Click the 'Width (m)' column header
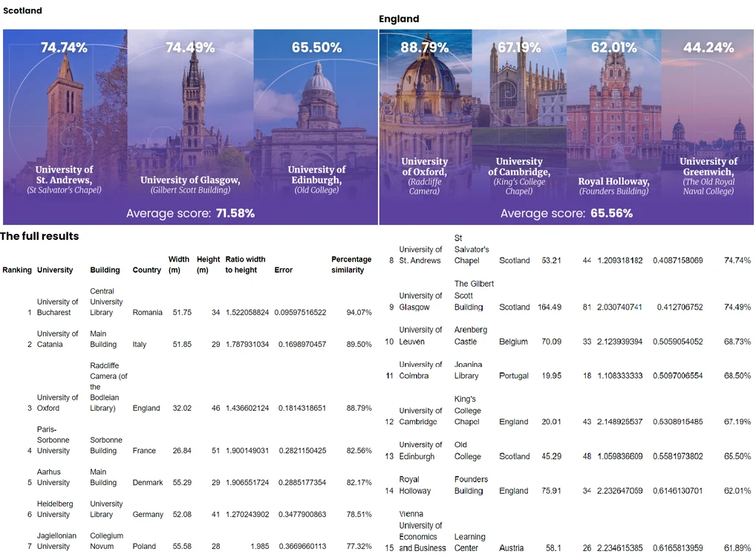The width and height of the screenshot is (756, 557). click(179, 264)
